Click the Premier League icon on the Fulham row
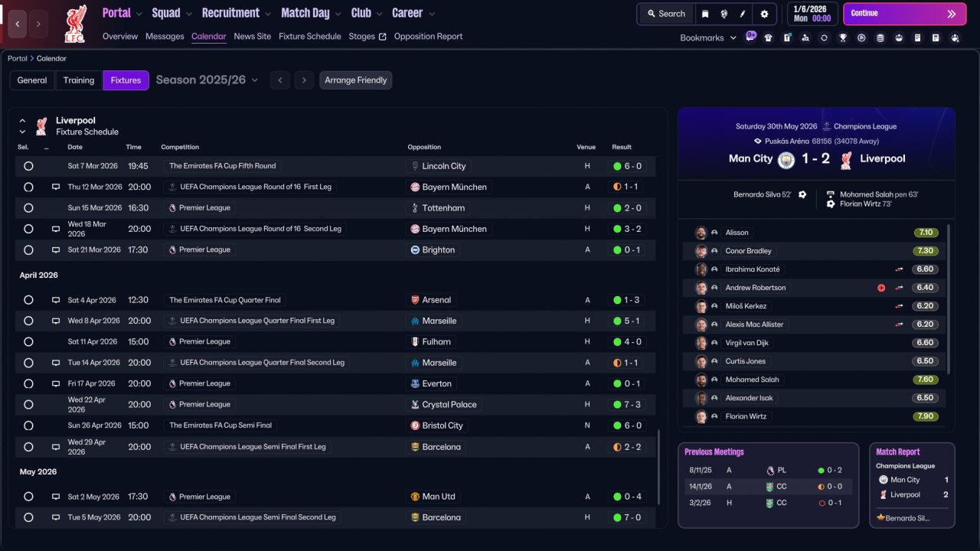 [x=172, y=342]
